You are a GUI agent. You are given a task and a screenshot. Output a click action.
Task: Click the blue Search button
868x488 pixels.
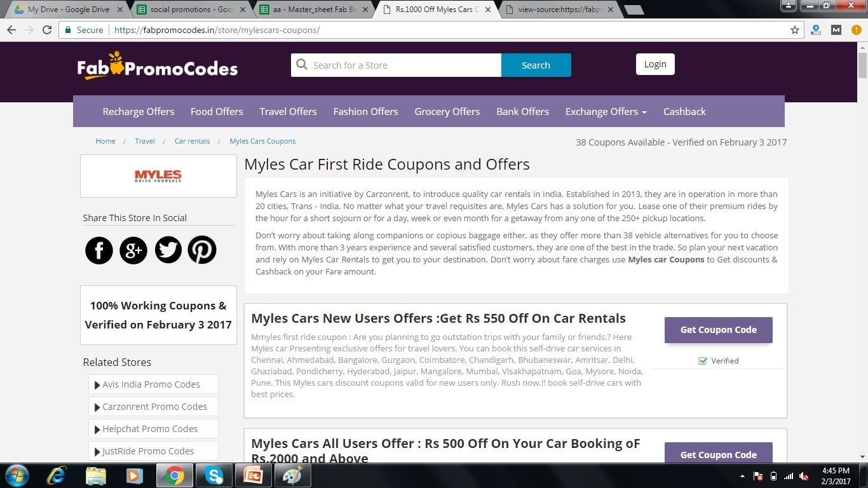tap(536, 65)
